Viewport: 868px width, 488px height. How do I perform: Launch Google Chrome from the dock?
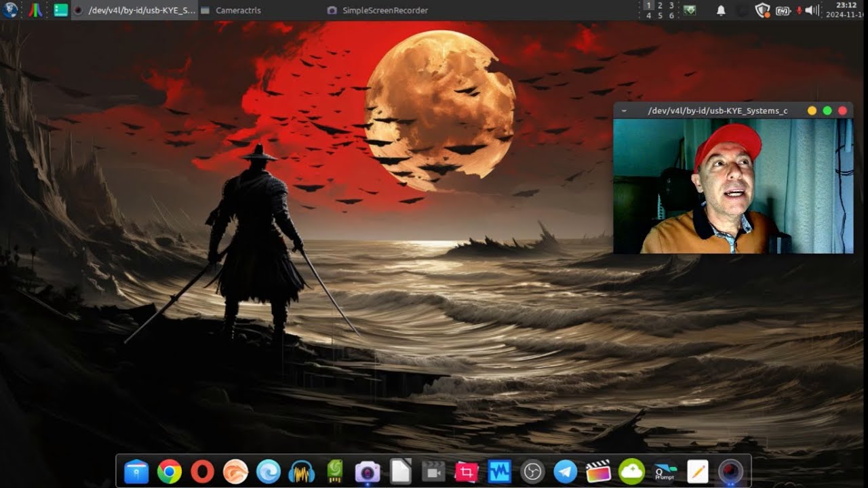pos(170,471)
